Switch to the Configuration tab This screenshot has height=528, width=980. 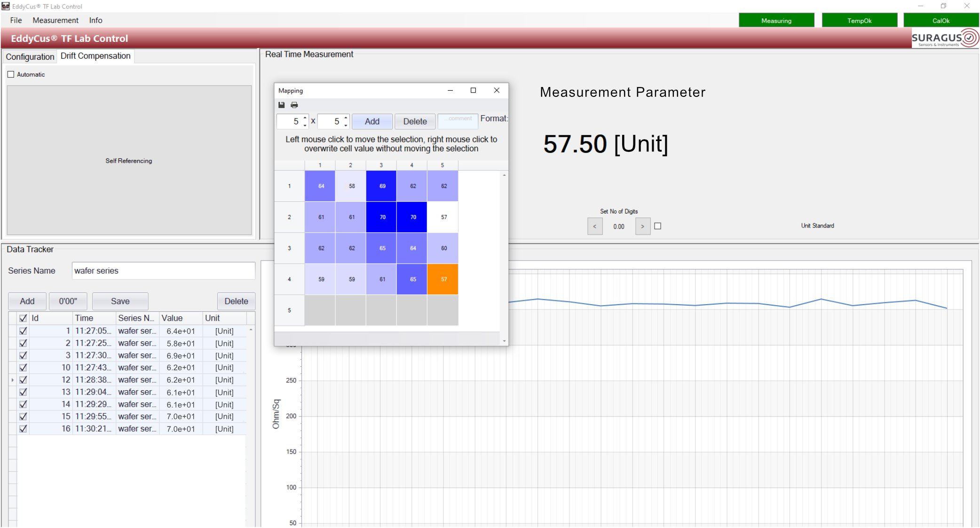29,56
